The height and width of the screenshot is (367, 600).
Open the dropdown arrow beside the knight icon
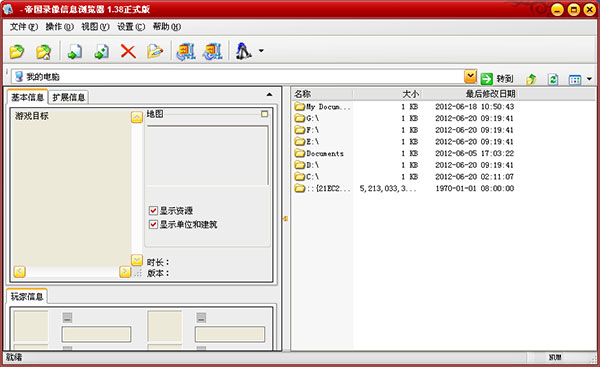261,51
